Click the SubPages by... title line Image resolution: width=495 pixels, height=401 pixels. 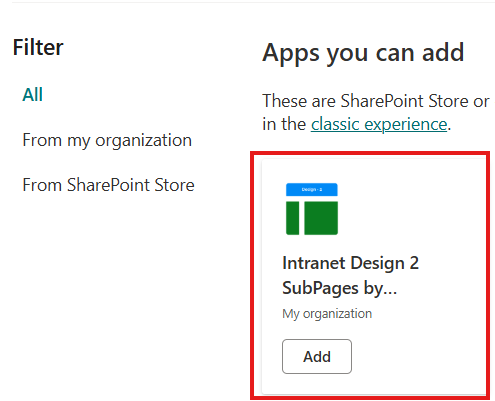[339, 288]
